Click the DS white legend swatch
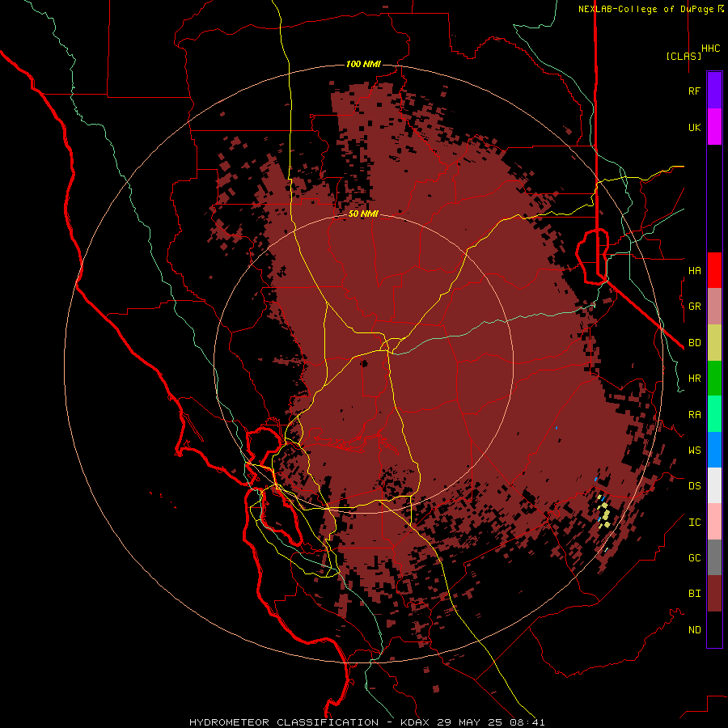 coord(714,485)
